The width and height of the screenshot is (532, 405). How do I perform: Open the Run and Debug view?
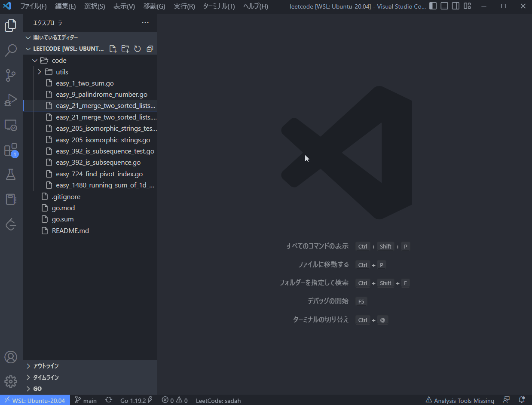coord(11,100)
